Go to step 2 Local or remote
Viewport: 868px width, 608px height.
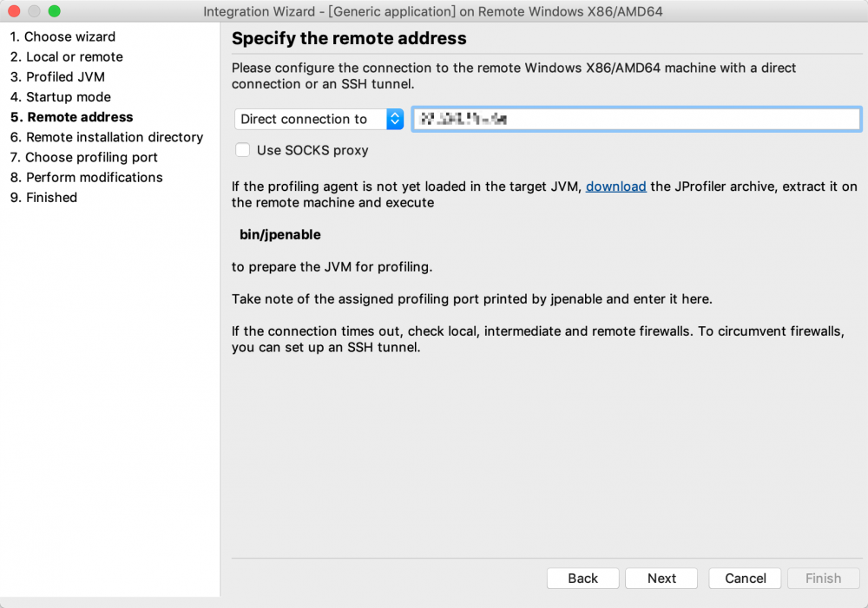tap(66, 56)
